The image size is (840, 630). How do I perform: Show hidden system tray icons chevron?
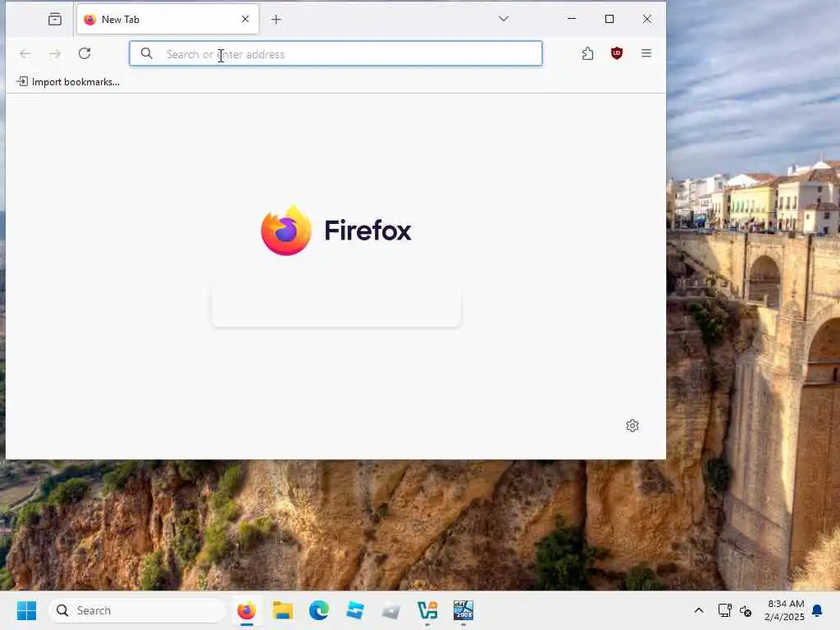(699, 610)
